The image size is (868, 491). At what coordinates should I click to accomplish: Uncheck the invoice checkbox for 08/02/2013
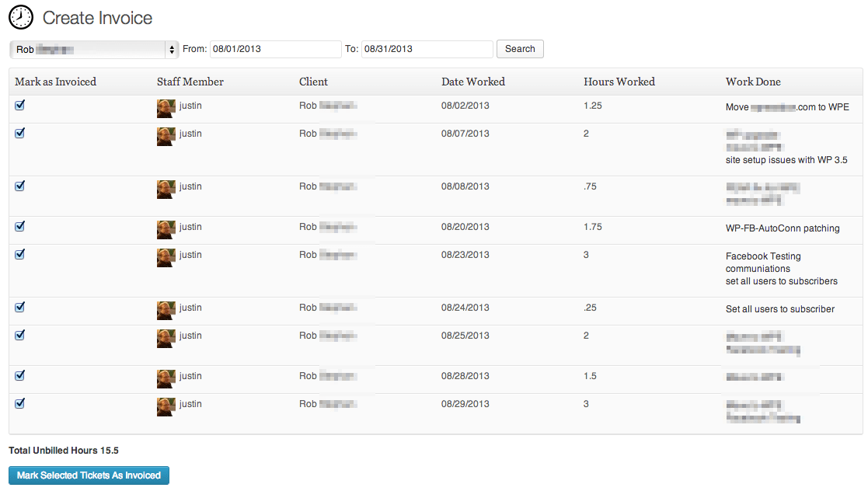[20, 106]
